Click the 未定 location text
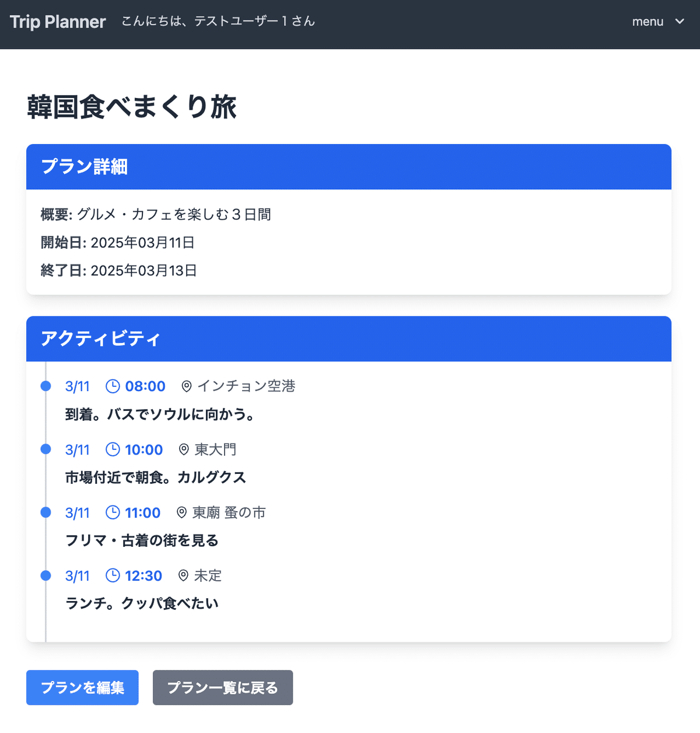 [x=208, y=575]
